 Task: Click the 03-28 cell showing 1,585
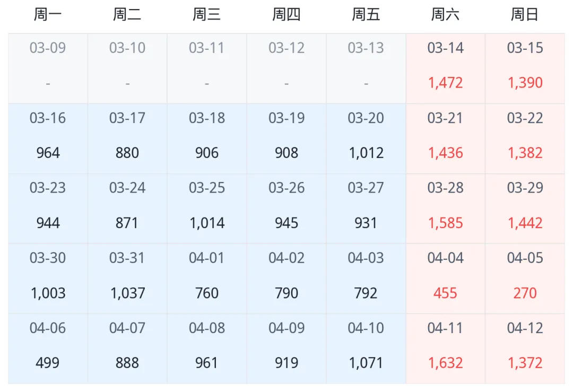446,209
